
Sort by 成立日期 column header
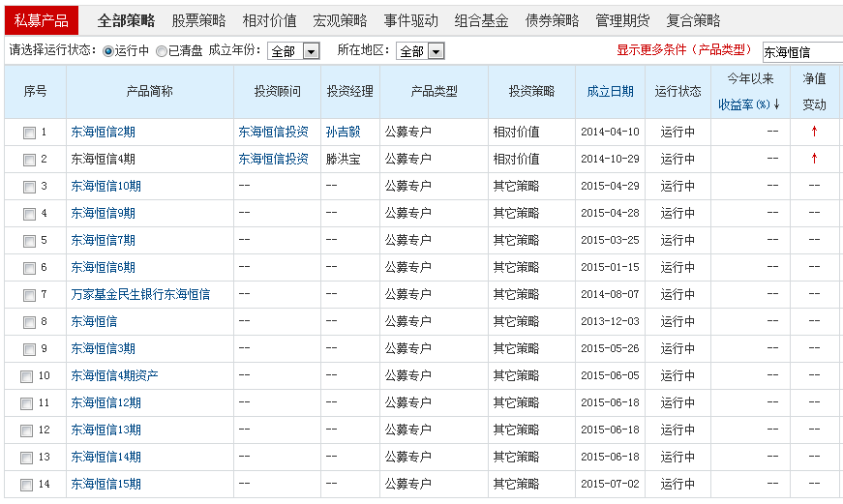pyautogui.click(x=610, y=91)
